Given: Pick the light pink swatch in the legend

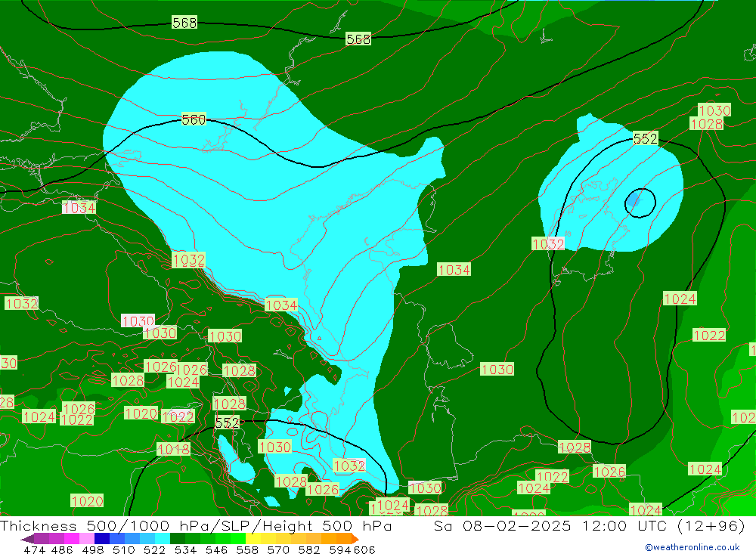Looking at the screenshot, I should (87, 539).
